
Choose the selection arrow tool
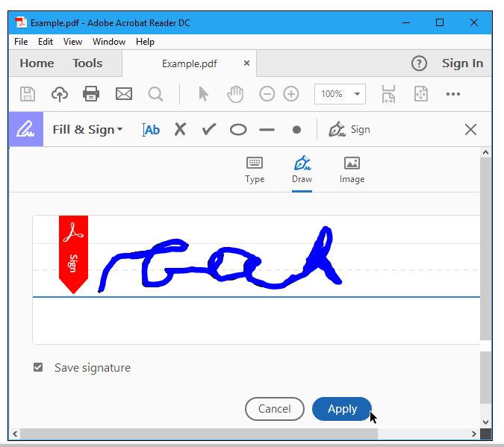[203, 94]
